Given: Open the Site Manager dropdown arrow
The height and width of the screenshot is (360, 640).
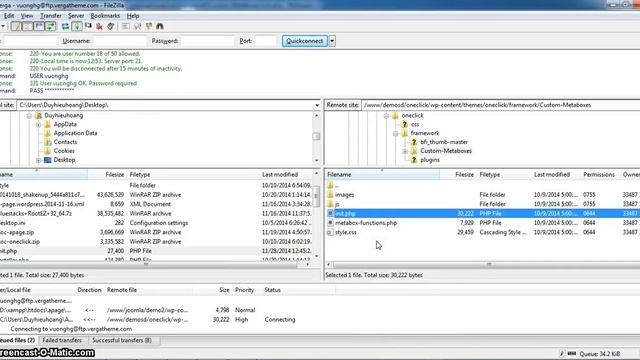Looking at the screenshot, I should tap(2, 26).
